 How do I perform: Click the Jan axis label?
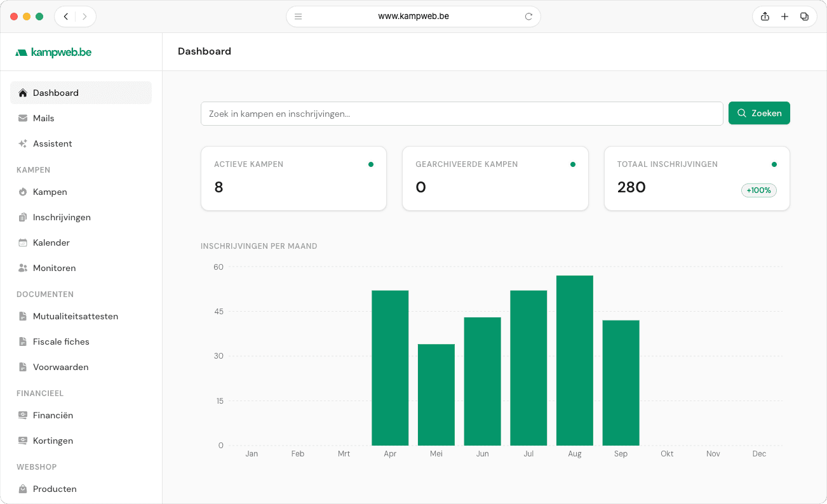252,454
